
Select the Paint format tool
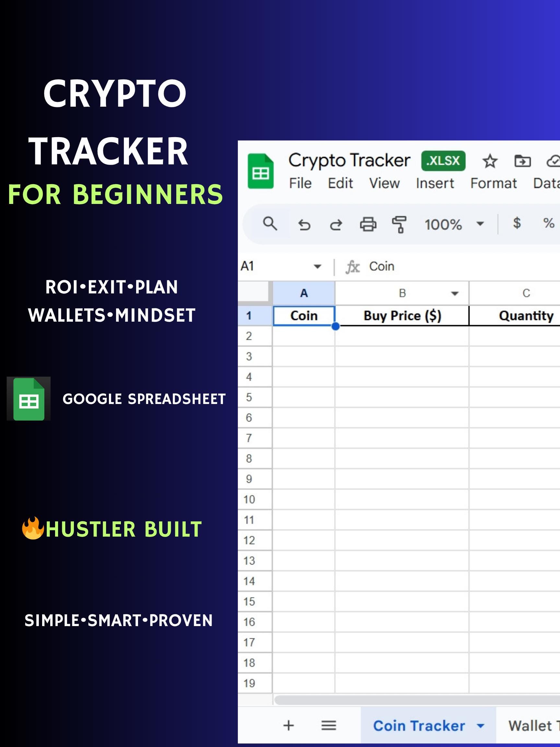(x=399, y=224)
